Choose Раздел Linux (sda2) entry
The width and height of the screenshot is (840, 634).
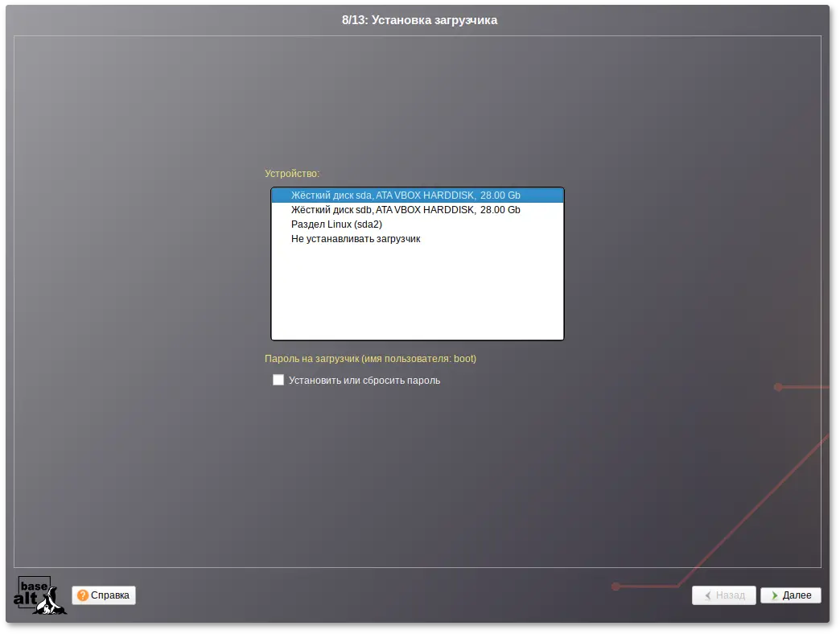pyautogui.click(x=418, y=224)
